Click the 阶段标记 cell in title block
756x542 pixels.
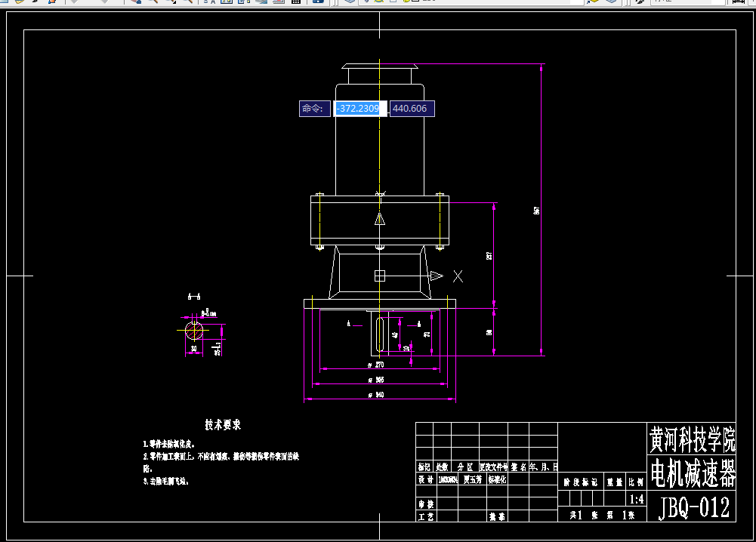point(581,482)
